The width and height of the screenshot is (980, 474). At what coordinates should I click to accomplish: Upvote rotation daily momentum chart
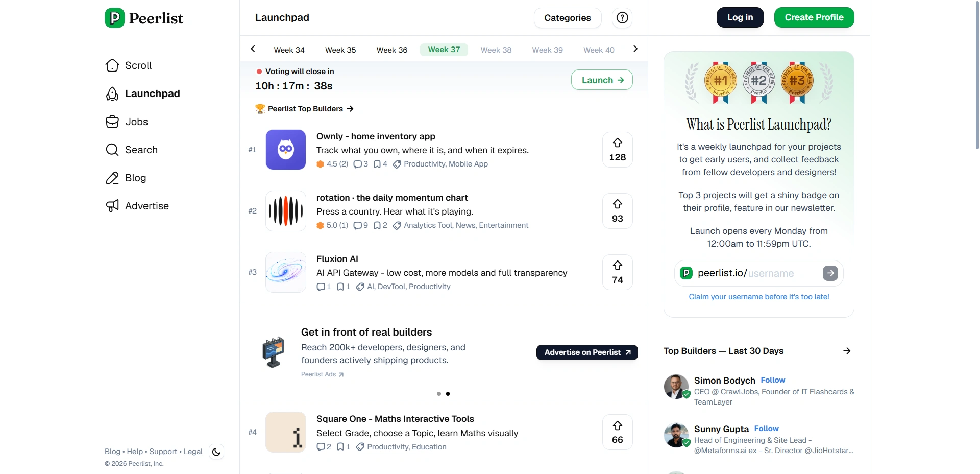click(618, 211)
